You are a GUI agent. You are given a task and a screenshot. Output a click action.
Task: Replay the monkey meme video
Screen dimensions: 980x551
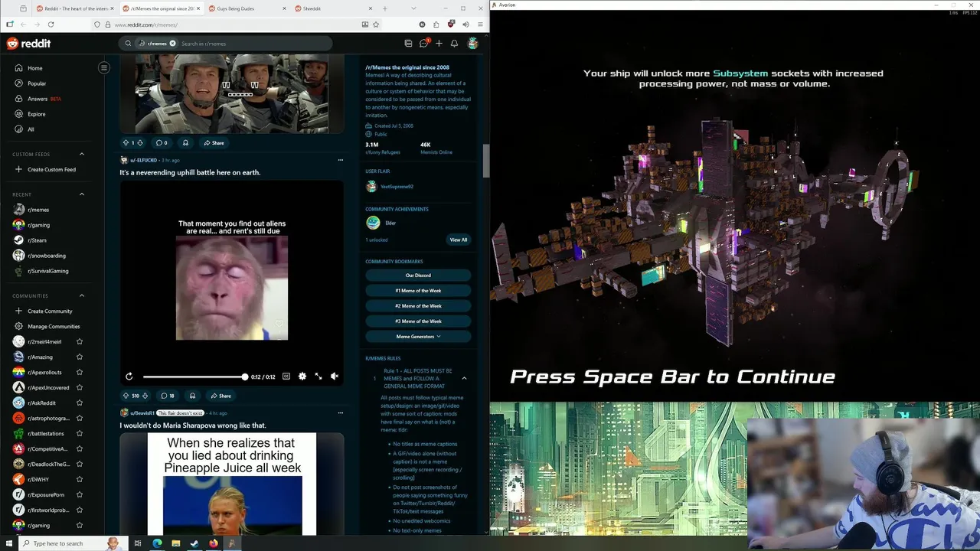point(129,377)
